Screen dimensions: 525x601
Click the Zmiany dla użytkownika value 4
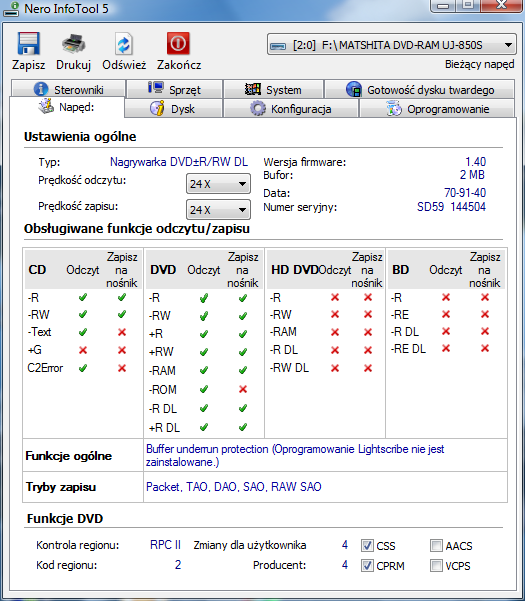tap(345, 545)
